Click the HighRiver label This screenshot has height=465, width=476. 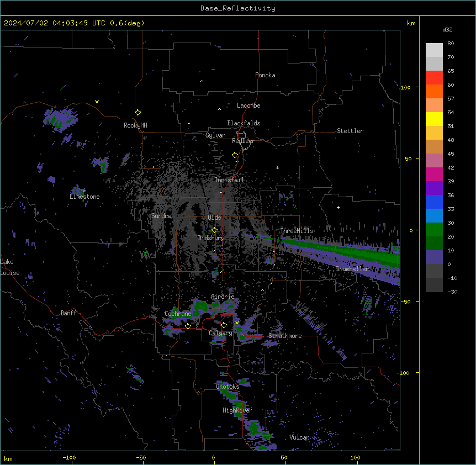coord(237,410)
